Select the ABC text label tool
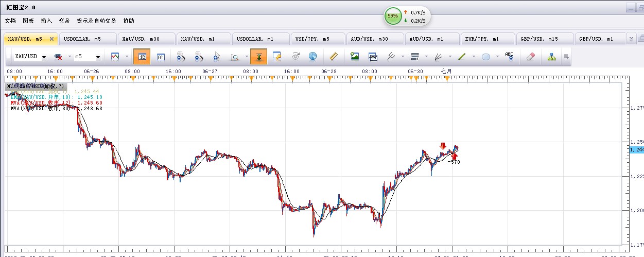Image resolution: width=644 pixels, height=257 pixels. tap(509, 57)
